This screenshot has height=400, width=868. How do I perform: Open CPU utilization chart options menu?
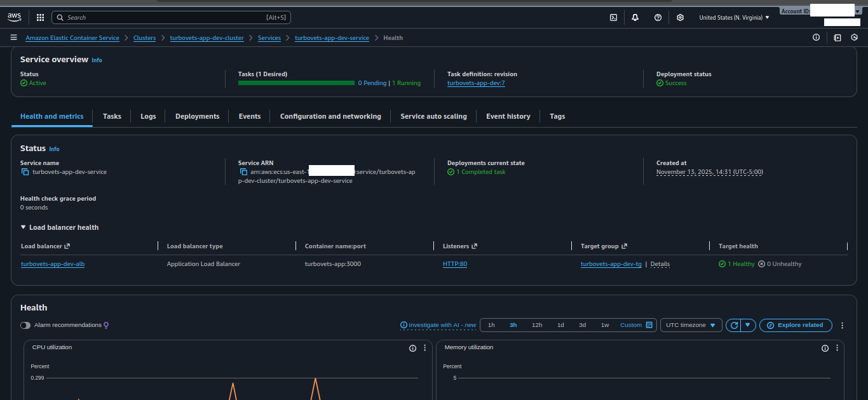[424, 348]
